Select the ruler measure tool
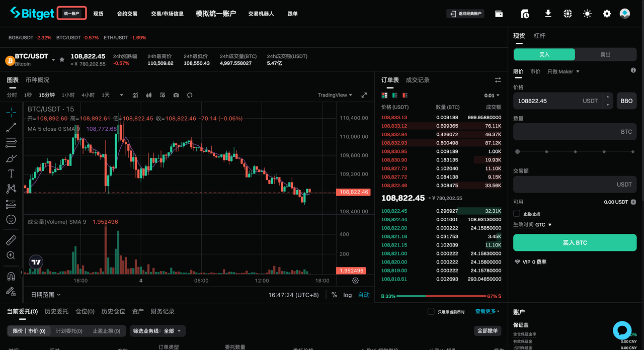The image size is (644, 350). click(11, 240)
